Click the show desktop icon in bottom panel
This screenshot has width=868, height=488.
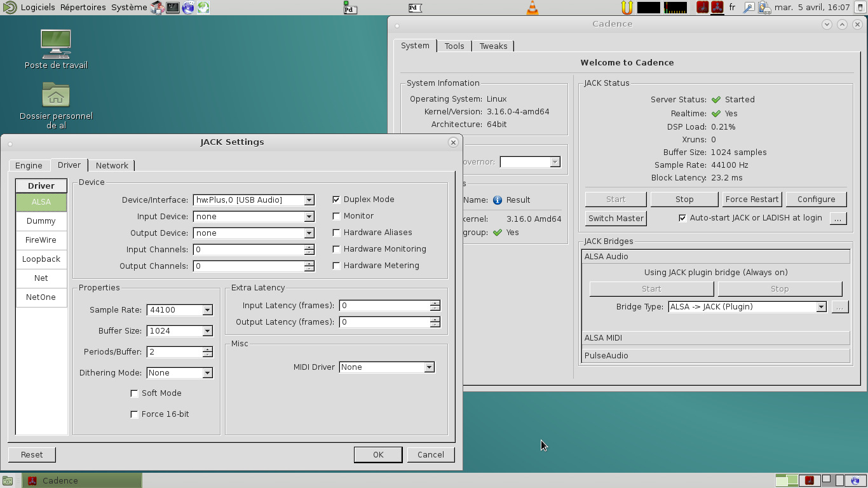tap(7, 480)
